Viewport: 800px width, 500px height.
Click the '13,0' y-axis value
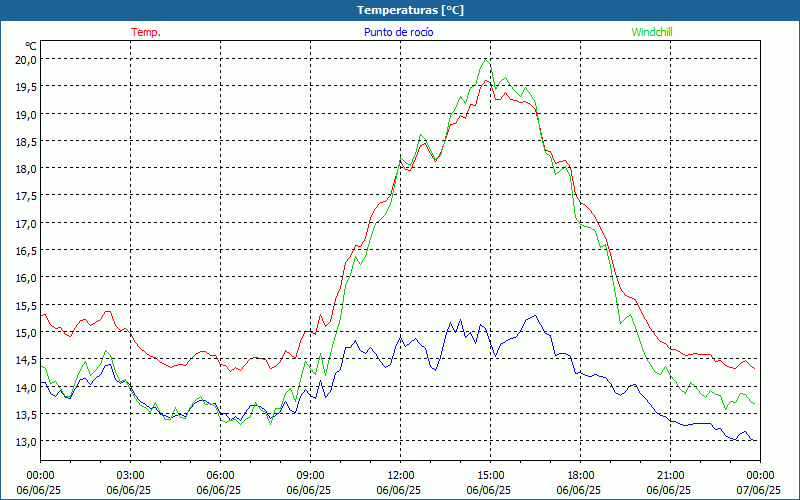[x=26, y=442]
